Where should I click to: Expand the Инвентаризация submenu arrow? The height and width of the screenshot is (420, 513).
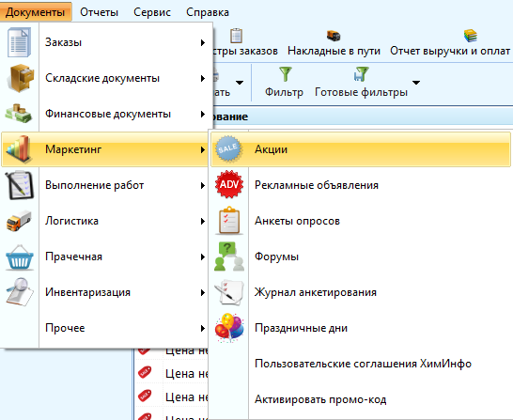203,292
